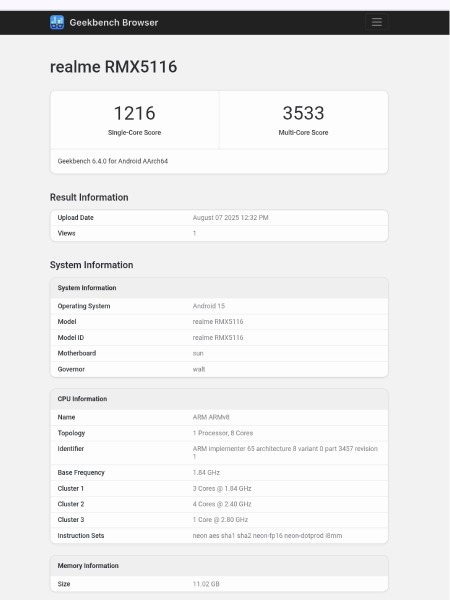Click the Upload Date label
Screen dimensions: 450x600
point(75,218)
